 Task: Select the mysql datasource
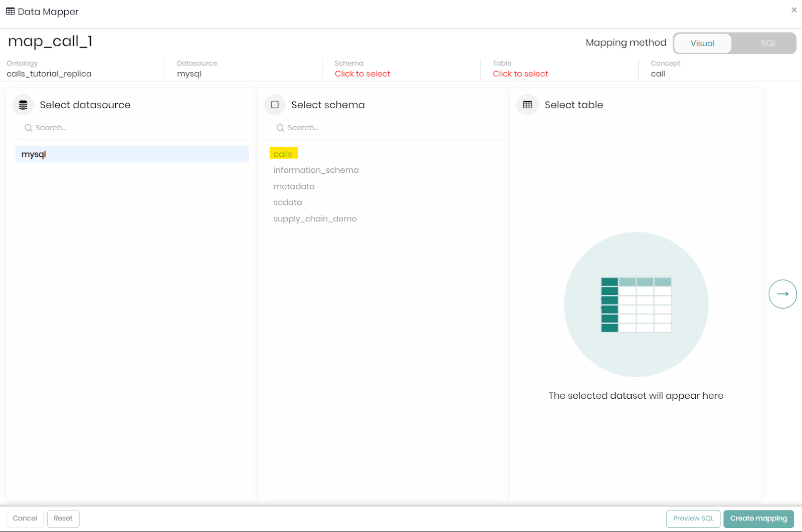click(x=132, y=154)
